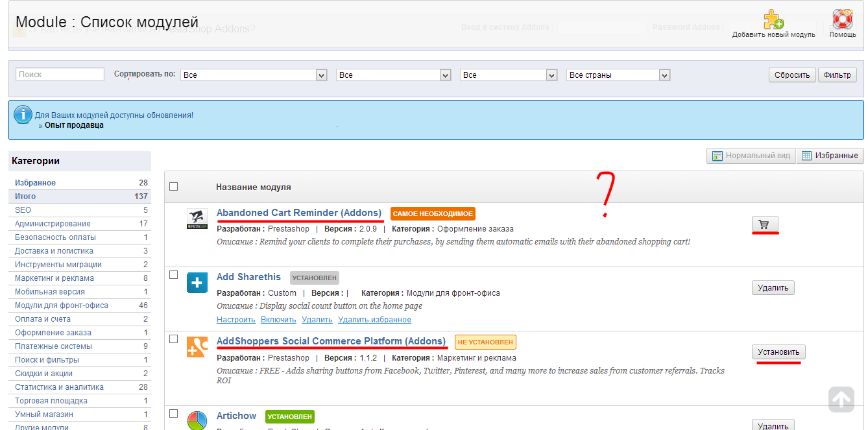868x430 pixels.
Task: Check the Add Sharethis module checkbox
Action: coord(173,274)
